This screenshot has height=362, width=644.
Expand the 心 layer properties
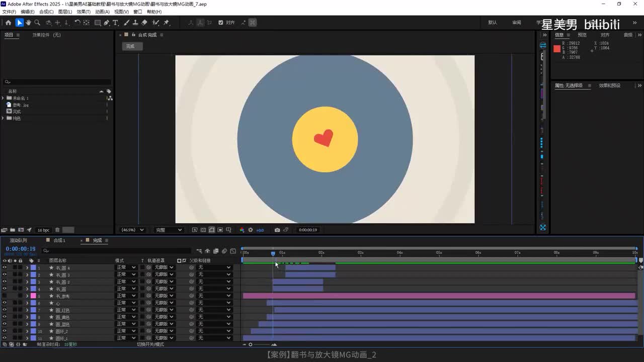[27, 303]
